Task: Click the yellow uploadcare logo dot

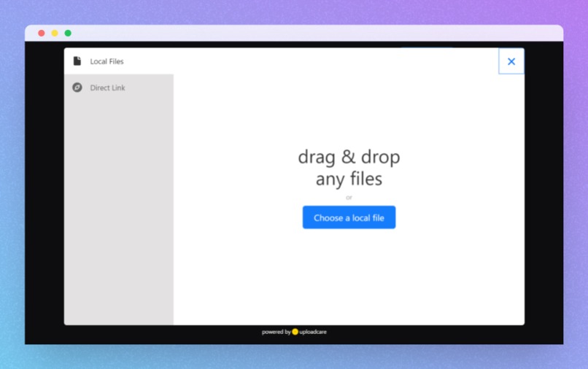Action: click(x=295, y=332)
